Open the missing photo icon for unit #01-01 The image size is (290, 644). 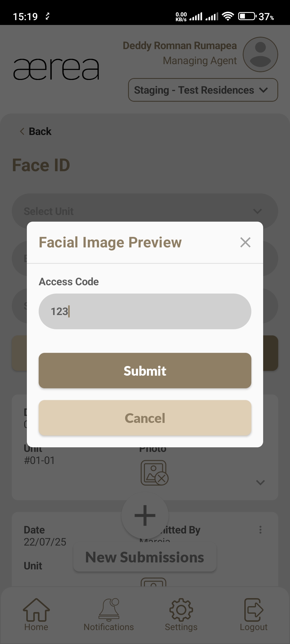coord(154,473)
